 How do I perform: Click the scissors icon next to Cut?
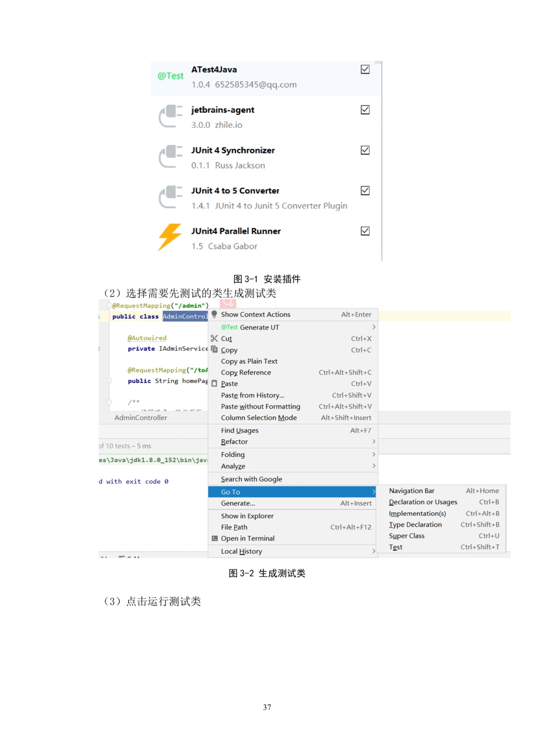coord(214,338)
